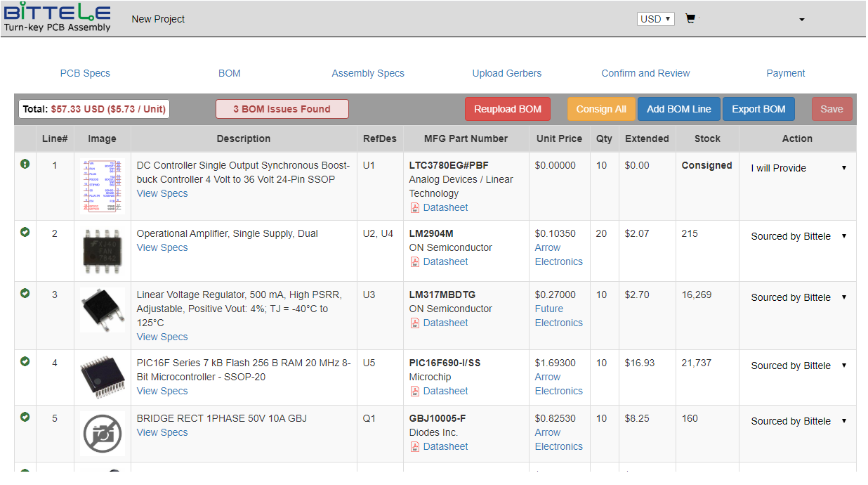Open Arrow Electronics supplier link for GBJ10005-F
Screen dimensions: 868x485
[x=559, y=439]
